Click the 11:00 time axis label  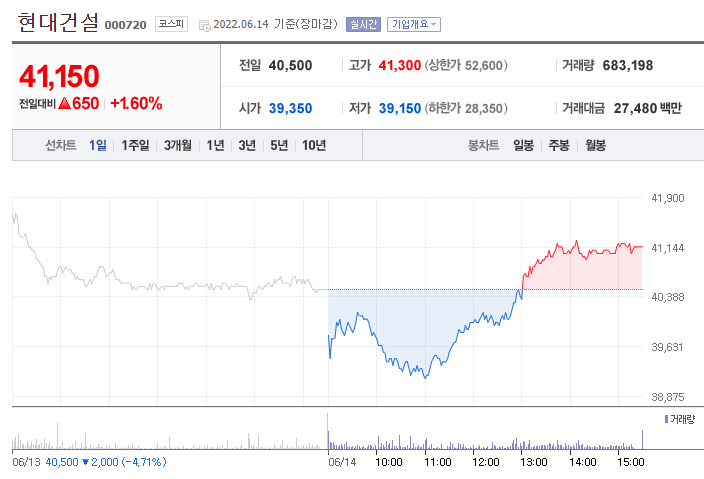(x=438, y=462)
